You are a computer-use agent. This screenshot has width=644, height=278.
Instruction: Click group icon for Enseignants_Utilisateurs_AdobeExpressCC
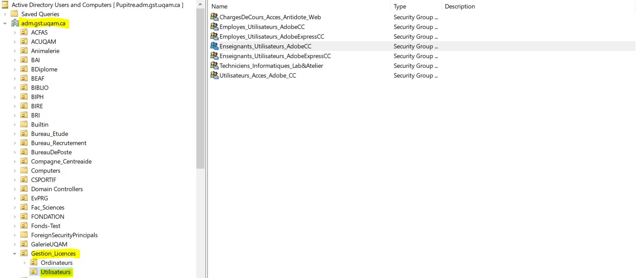point(214,56)
